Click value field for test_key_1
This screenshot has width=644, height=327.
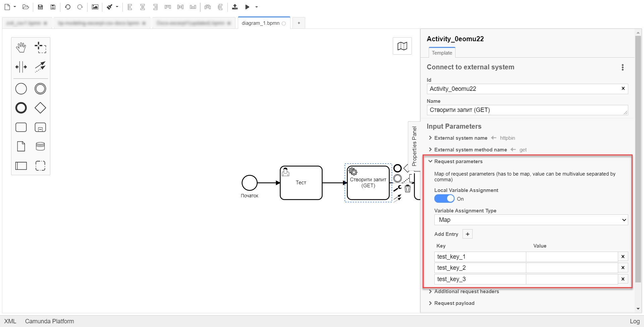point(572,257)
